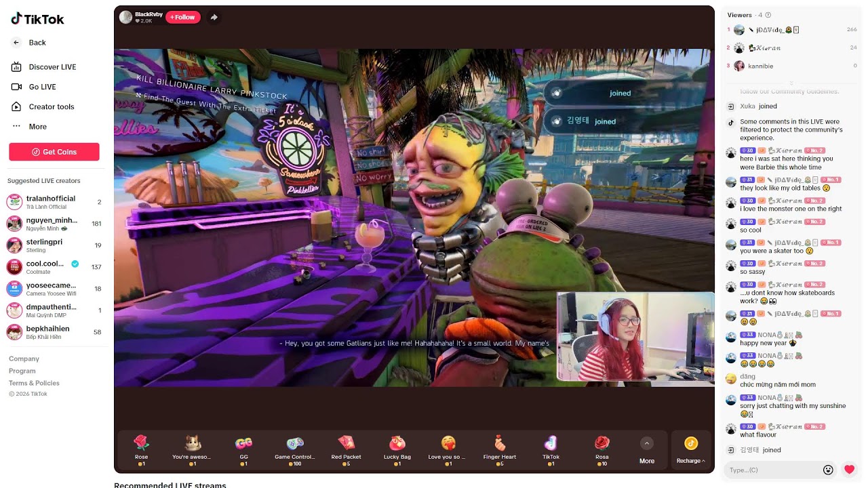Click the "chúc mừng năm mới mom" comment

[778, 384]
